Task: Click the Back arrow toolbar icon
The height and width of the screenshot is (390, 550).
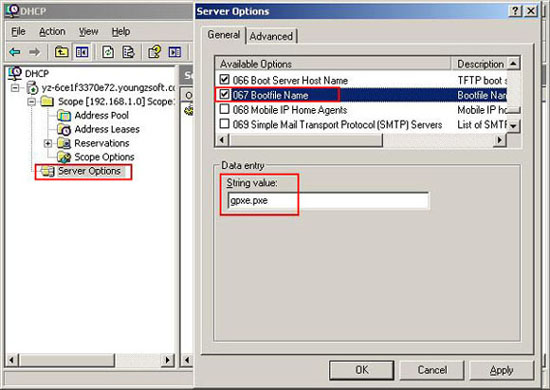Action: (x=15, y=52)
